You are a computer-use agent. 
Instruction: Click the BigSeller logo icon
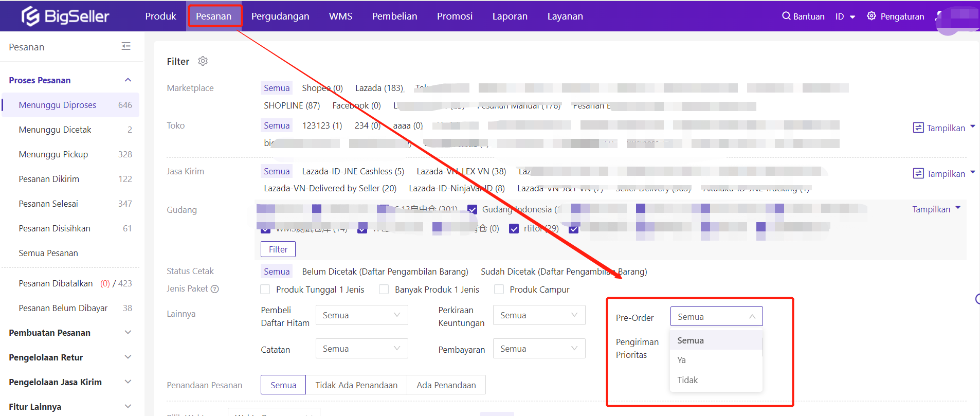coord(30,16)
